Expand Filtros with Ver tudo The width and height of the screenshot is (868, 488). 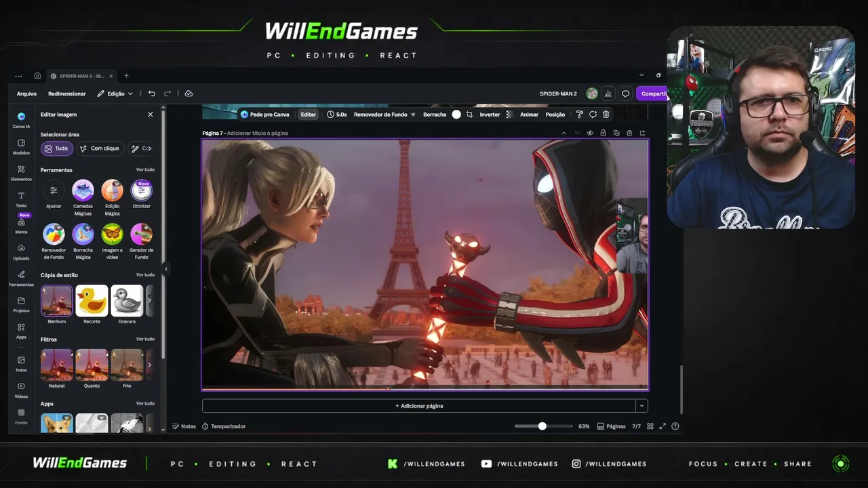(x=145, y=339)
